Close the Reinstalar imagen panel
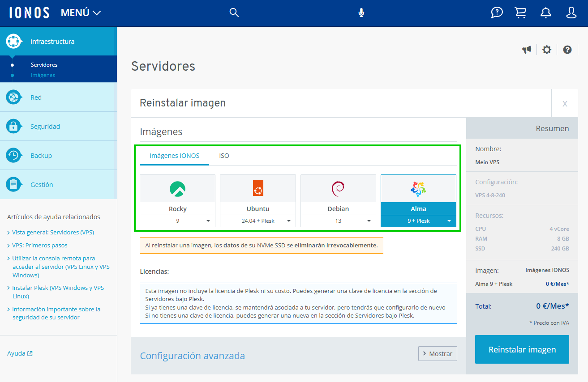 (x=565, y=103)
